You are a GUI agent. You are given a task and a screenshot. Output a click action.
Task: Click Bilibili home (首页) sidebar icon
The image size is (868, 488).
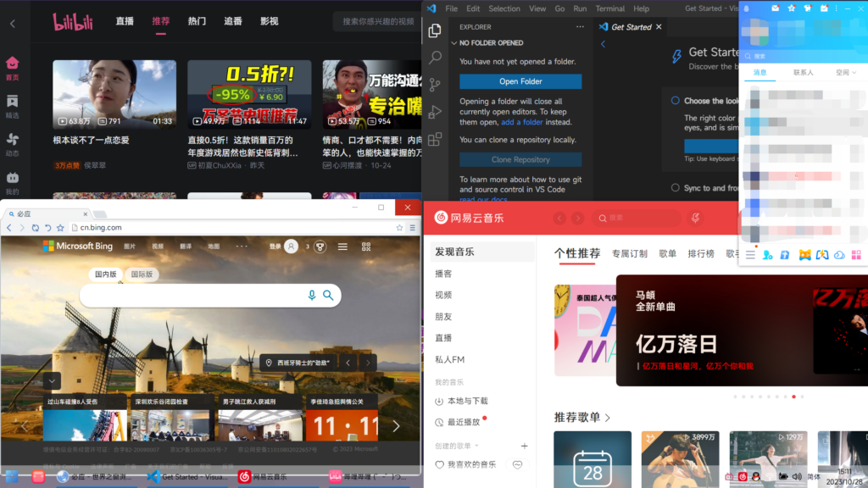[x=12, y=69]
